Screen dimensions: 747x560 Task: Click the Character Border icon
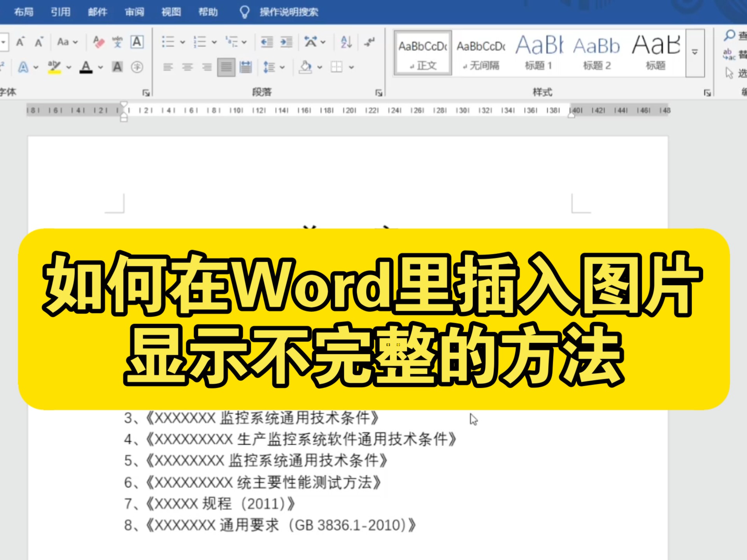[x=137, y=42]
